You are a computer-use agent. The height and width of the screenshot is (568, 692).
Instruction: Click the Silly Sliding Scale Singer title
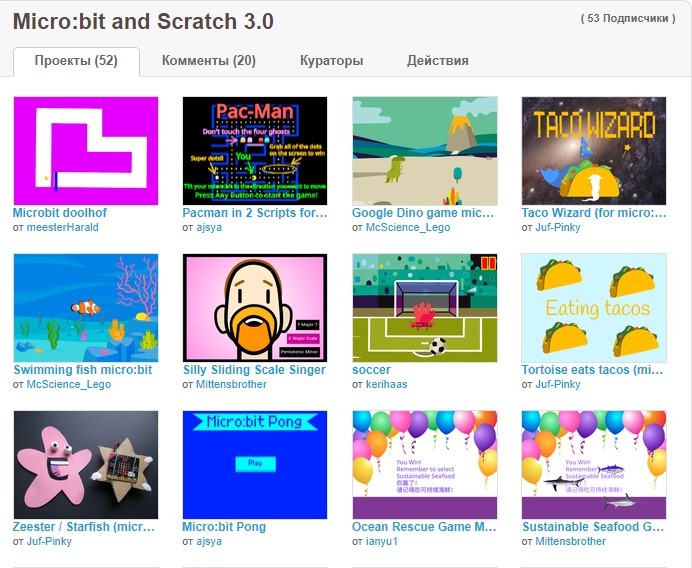tap(254, 370)
